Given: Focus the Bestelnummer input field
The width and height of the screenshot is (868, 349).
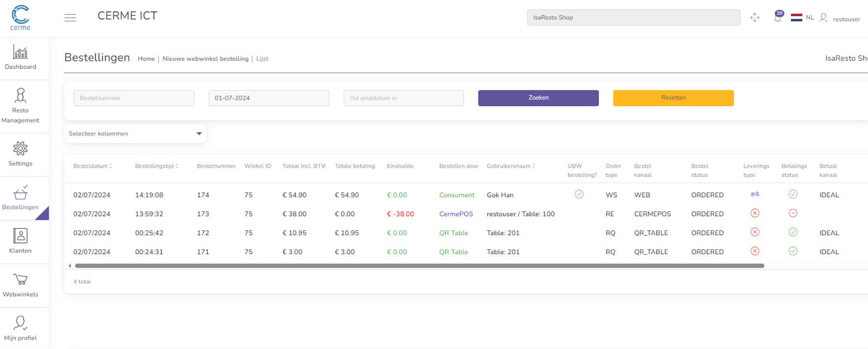Looking at the screenshot, I should coord(134,98).
